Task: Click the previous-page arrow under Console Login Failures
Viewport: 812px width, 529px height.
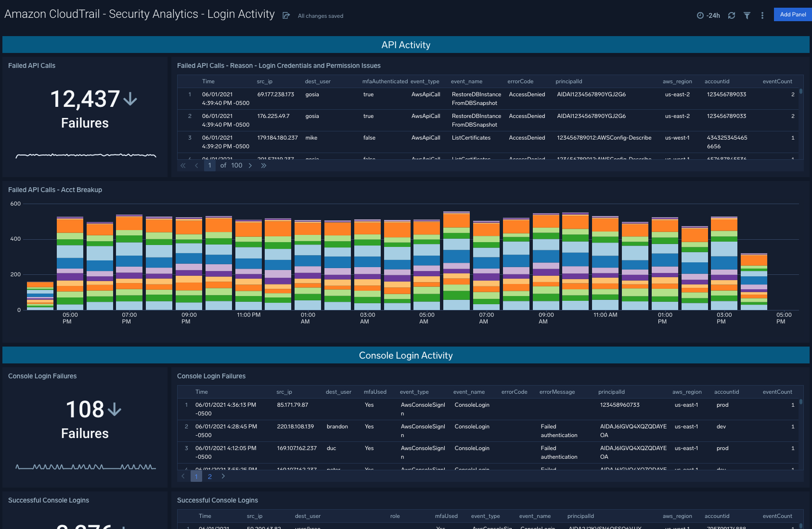Action: [183, 476]
